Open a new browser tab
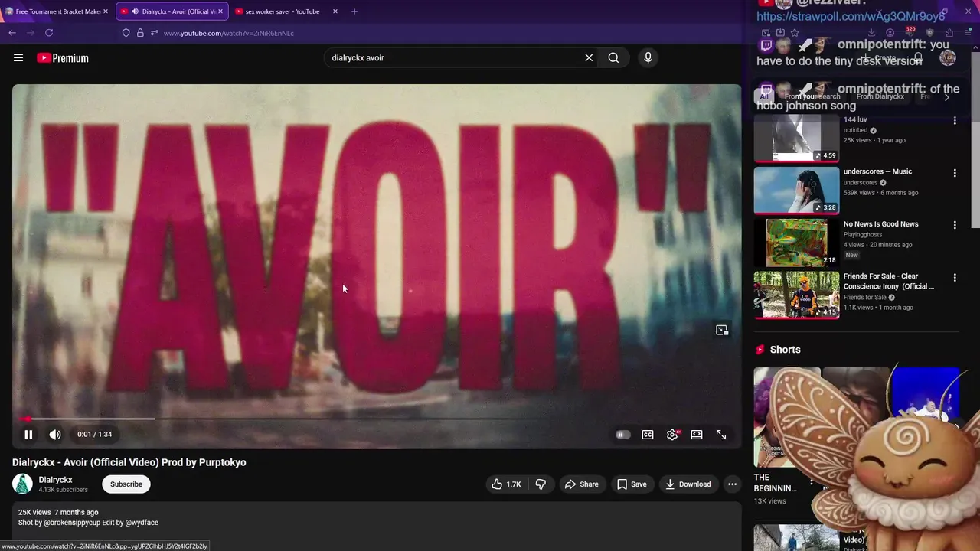Viewport: 980px width, 551px height. [354, 11]
